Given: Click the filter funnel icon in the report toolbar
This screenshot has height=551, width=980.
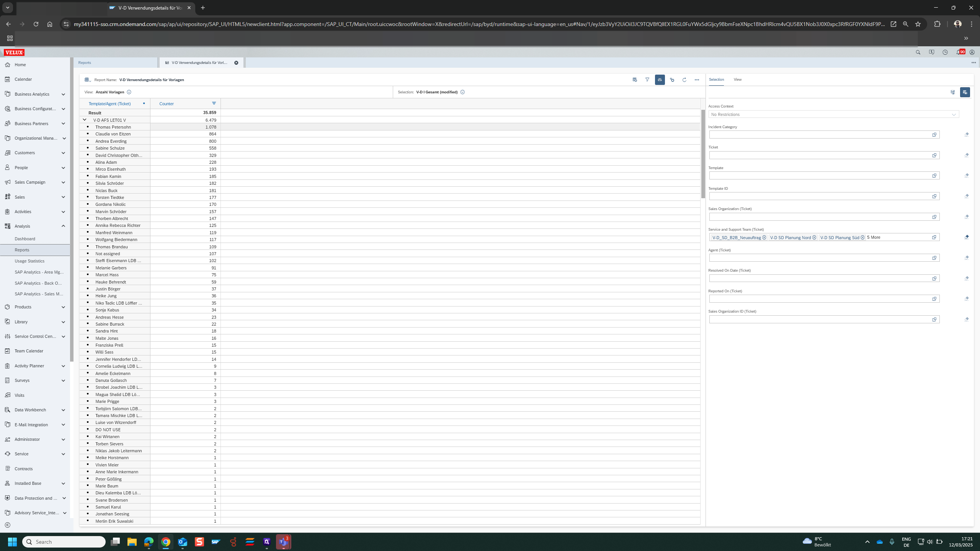Looking at the screenshot, I should tap(647, 80).
